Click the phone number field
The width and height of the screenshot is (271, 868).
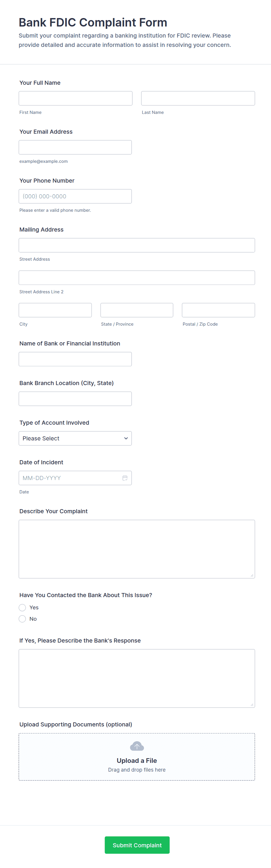75,196
